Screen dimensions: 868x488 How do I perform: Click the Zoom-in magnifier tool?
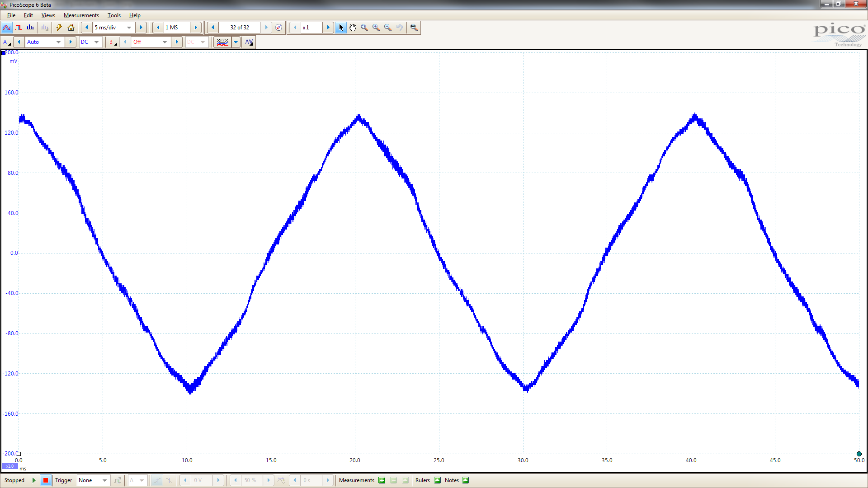click(x=376, y=28)
